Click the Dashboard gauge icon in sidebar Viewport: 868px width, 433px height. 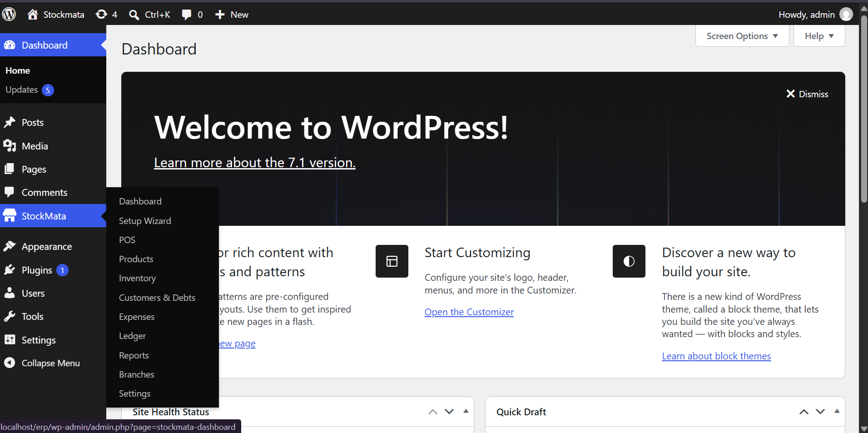click(10, 45)
